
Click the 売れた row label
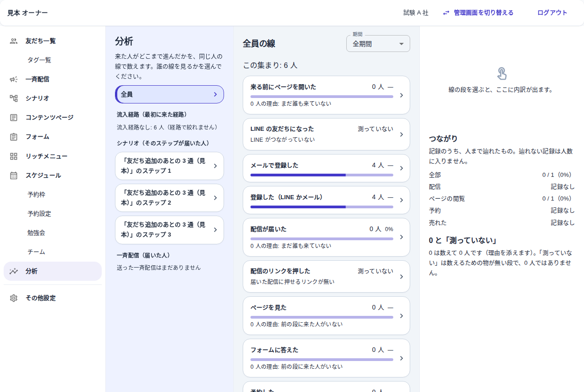pos(438,223)
